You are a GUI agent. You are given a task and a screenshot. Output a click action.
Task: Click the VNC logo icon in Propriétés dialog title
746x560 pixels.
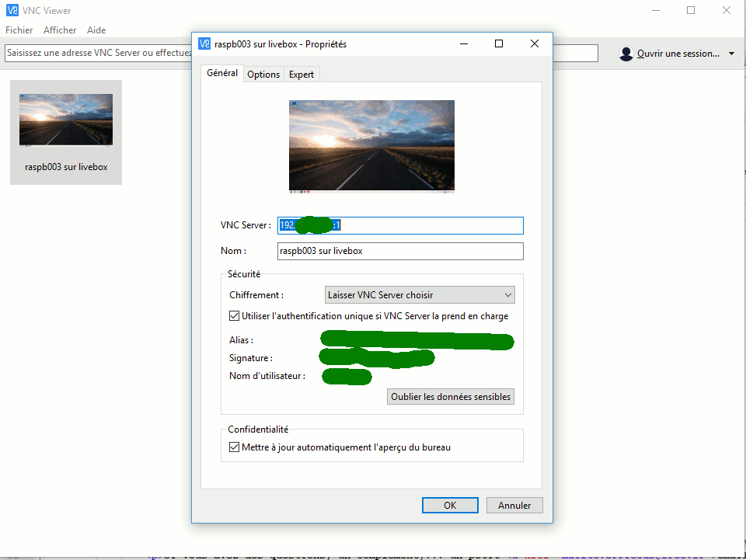204,44
